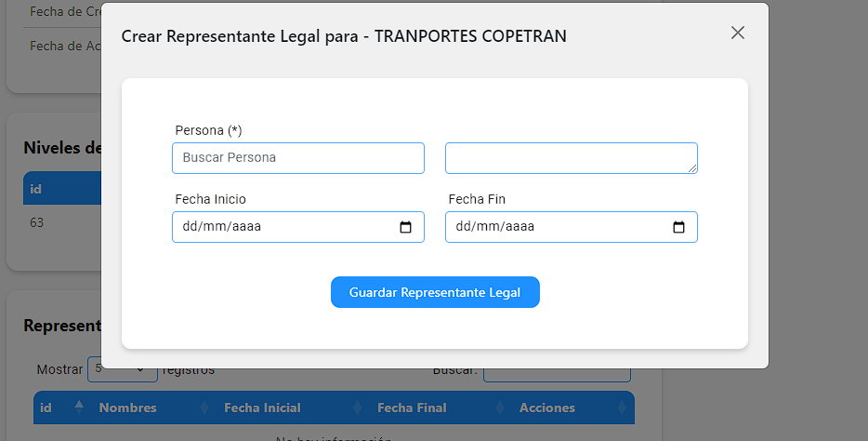Open calendar picker for Fecha Fin
The height and width of the screenshot is (441, 868).
(678, 227)
